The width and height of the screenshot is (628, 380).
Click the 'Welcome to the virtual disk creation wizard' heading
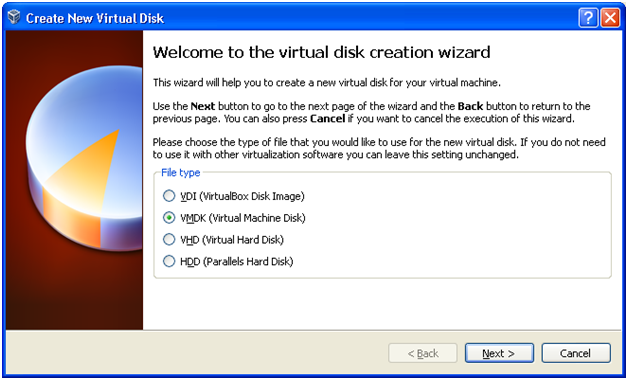(322, 52)
